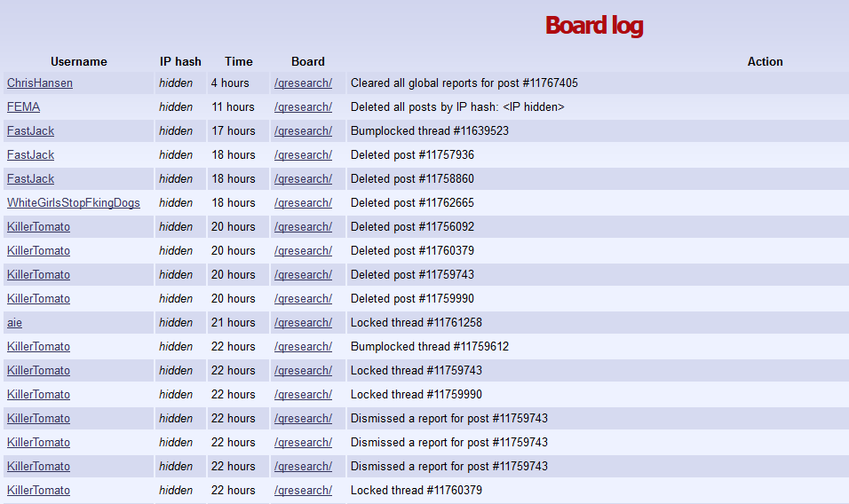Click the Username column header
849x504 pixels.
pos(78,61)
